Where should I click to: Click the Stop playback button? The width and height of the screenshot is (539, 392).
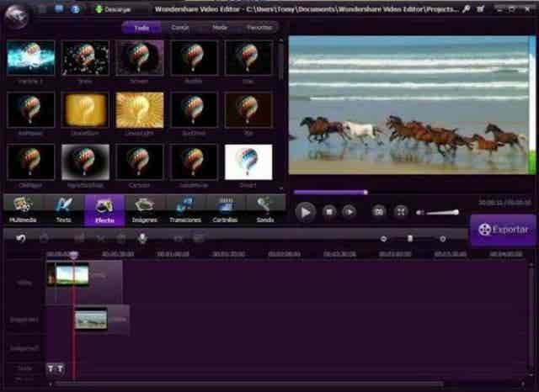point(329,212)
